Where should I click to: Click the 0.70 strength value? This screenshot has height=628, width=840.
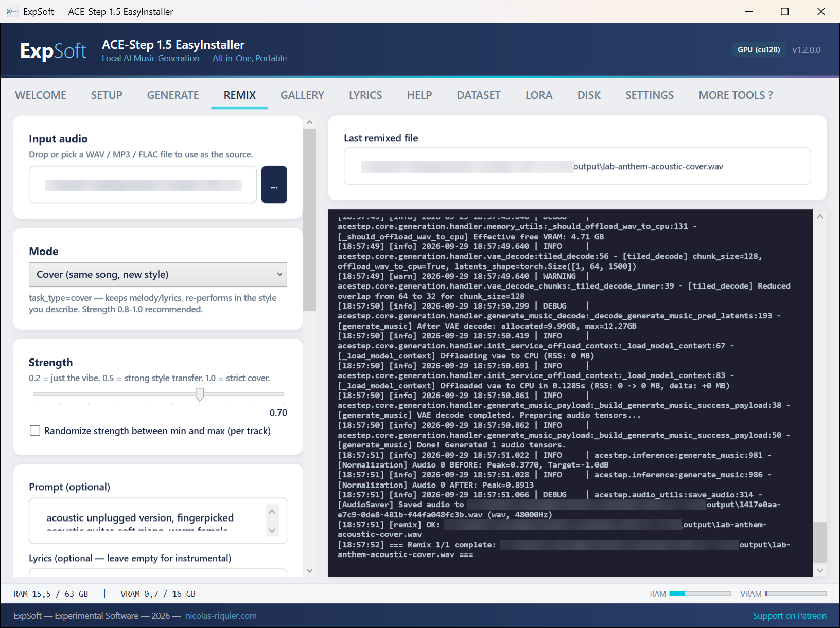pos(278,412)
